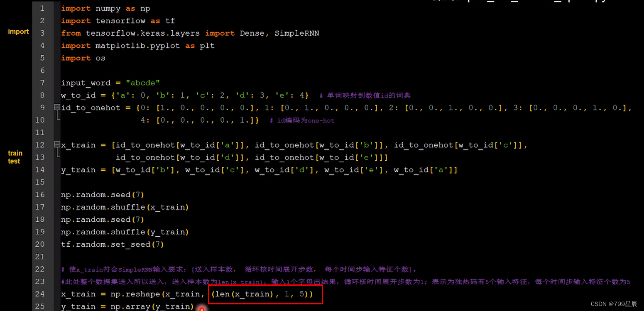Click 'np.reshape' on line 24
The image size is (644, 311).
pyautogui.click(x=135, y=294)
